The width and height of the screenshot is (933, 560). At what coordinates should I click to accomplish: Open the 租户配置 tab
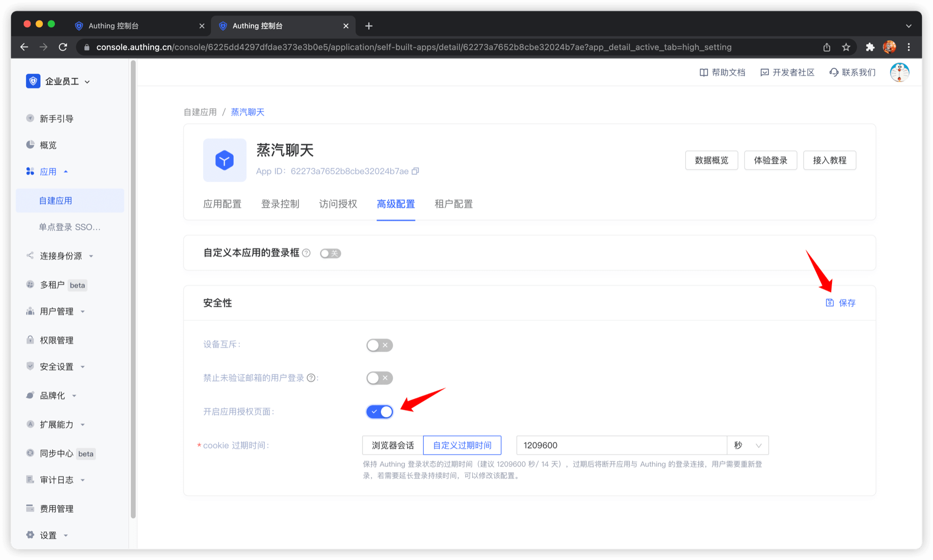coord(453,204)
